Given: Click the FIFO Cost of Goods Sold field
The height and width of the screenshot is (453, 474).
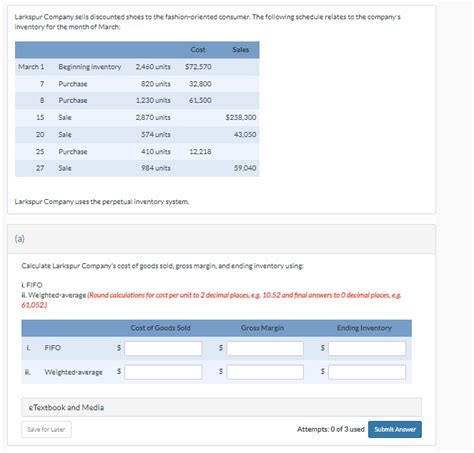Looking at the screenshot, I should [x=163, y=348].
